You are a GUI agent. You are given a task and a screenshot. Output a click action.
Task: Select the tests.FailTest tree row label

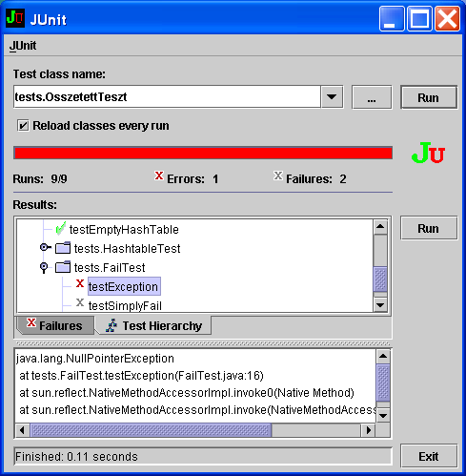click(x=110, y=267)
